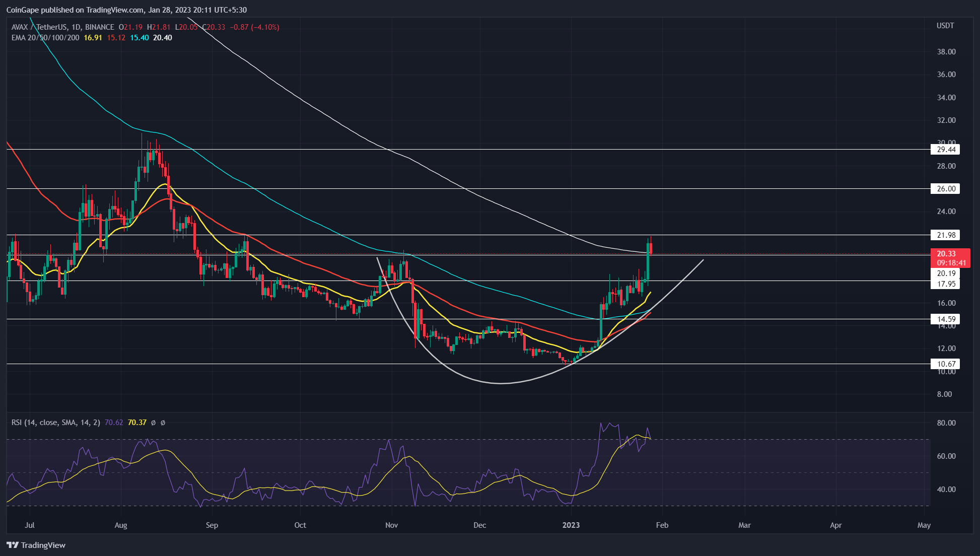
Task: Click the 34.00 price axis tick
Action: tap(946, 97)
